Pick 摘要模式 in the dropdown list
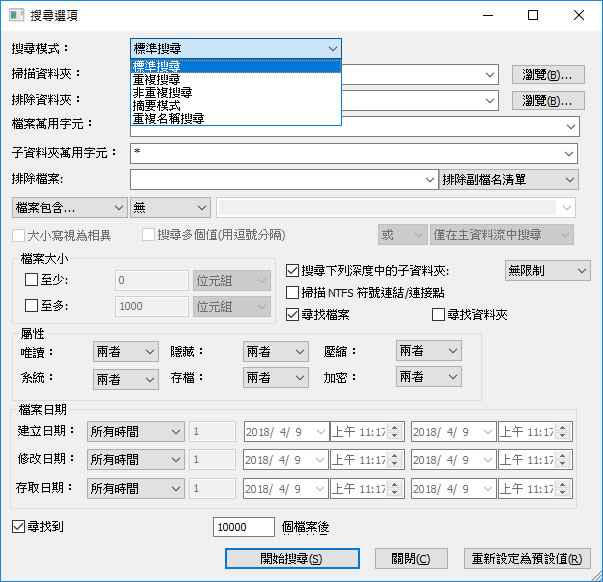 [x=157, y=105]
